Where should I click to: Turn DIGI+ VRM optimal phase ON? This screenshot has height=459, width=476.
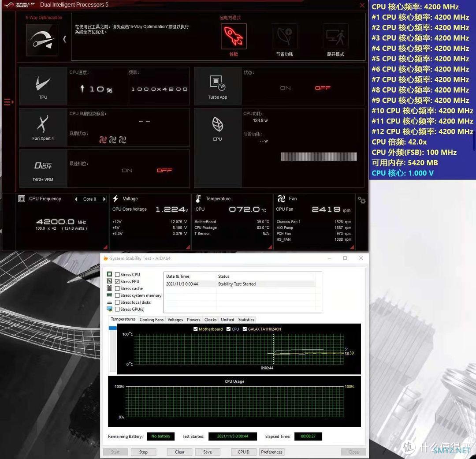point(127,170)
